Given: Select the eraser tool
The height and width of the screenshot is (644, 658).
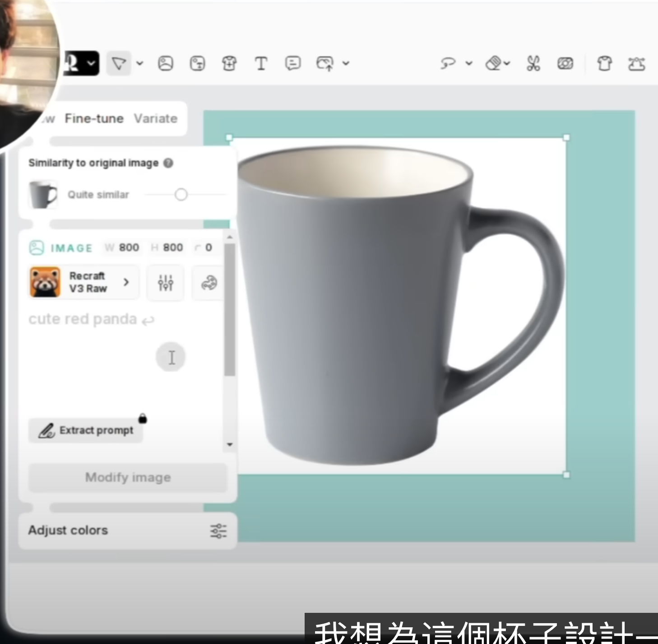Looking at the screenshot, I should pos(493,64).
